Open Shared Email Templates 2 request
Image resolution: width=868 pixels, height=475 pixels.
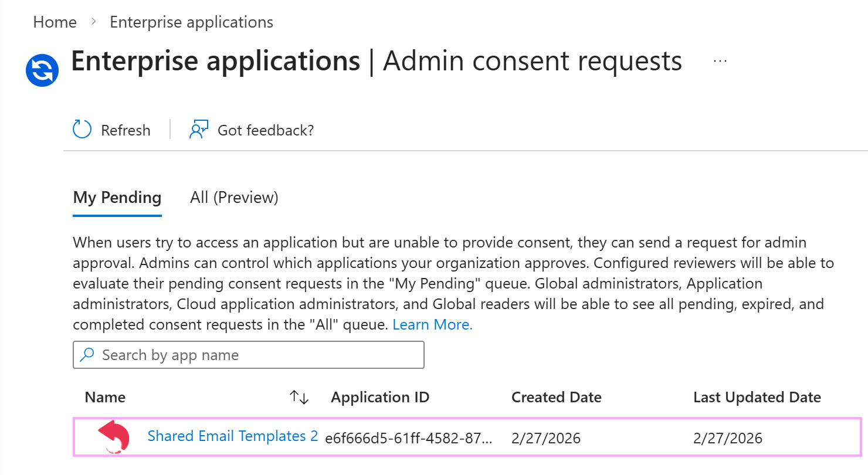tap(232, 436)
